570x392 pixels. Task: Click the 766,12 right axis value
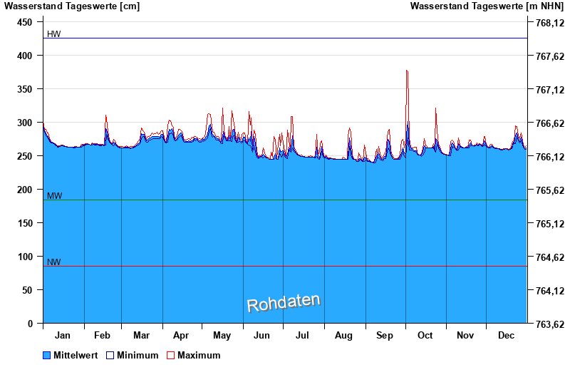[550, 157]
